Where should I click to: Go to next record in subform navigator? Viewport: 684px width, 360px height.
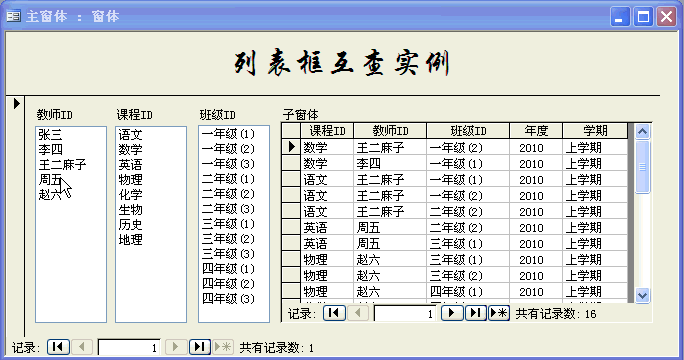tap(452, 313)
